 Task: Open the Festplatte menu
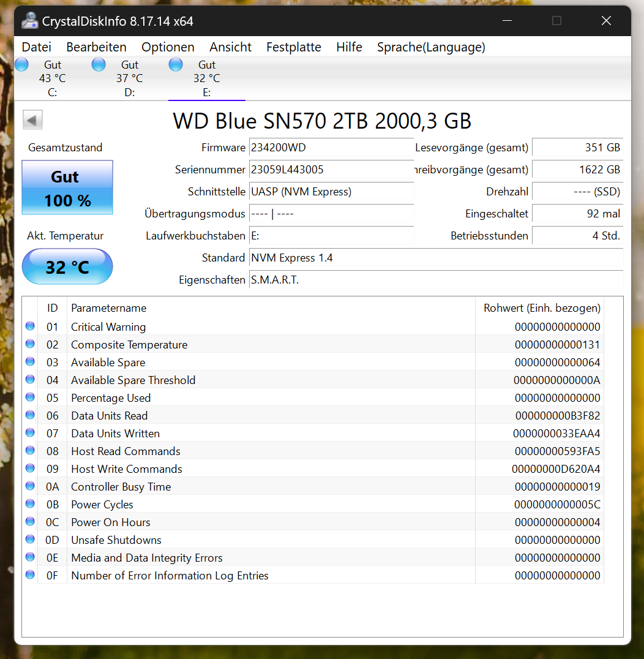coord(294,47)
